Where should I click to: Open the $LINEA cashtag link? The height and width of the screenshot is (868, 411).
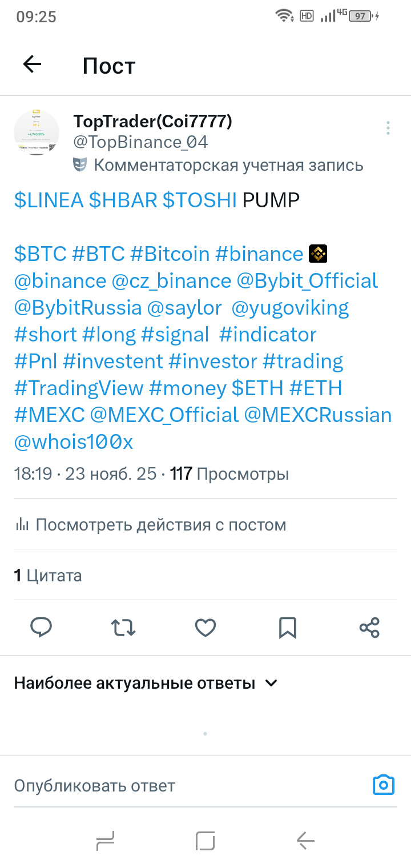coord(49,200)
